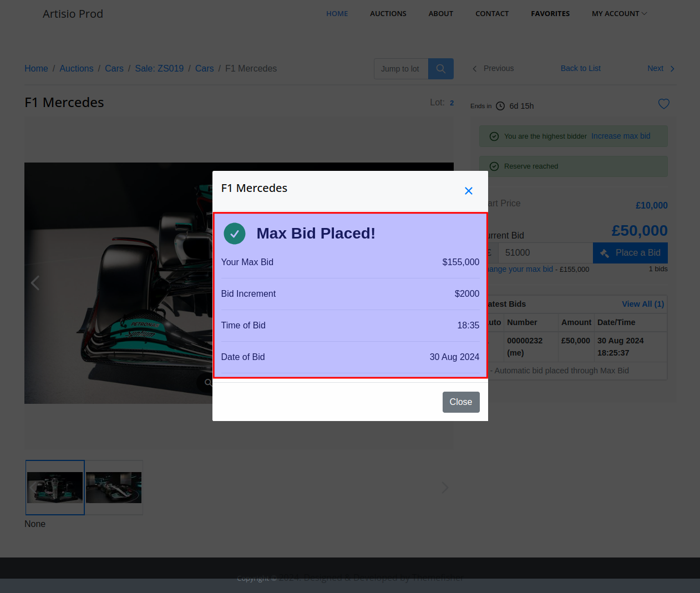Click the thumbnail strip next arrow
The width and height of the screenshot is (700, 593).
[x=444, y=488]
